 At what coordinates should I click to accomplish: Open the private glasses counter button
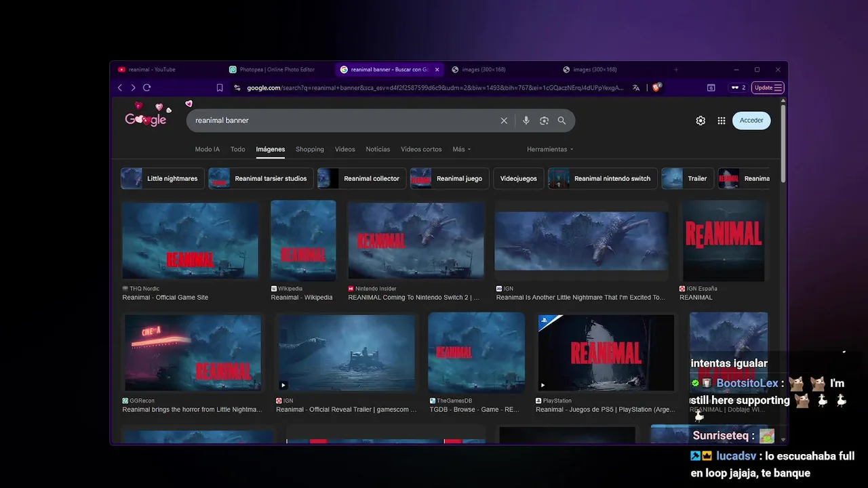(738, 87)
